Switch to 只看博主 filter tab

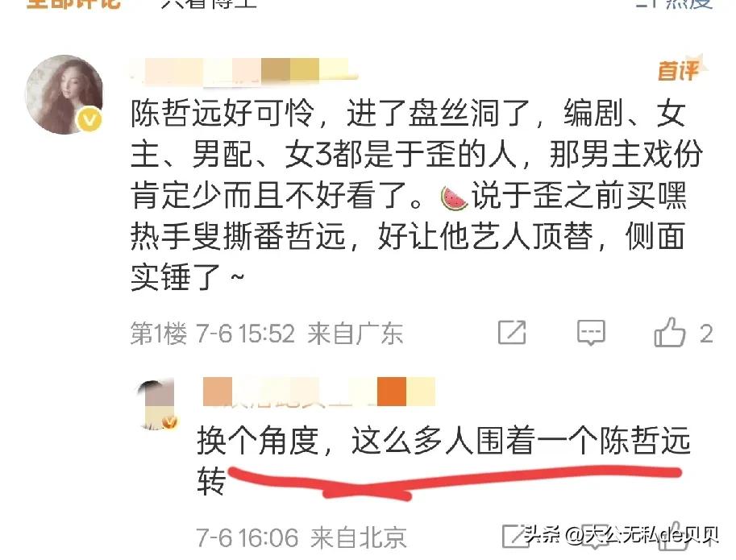210,4
